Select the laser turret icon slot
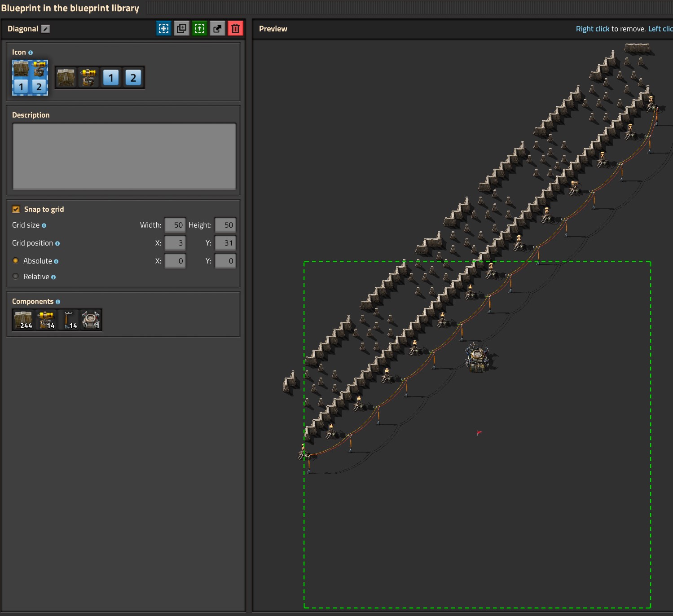The width and height of the screenshot is (673, 616). (x=88, y=78)
